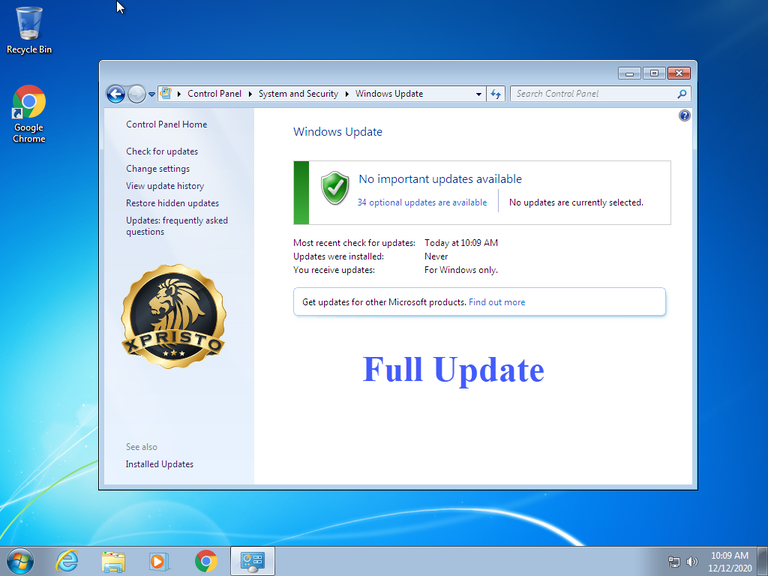Open Windows Media Player from taskbar

pyautogui.click(x=159, y=561)
